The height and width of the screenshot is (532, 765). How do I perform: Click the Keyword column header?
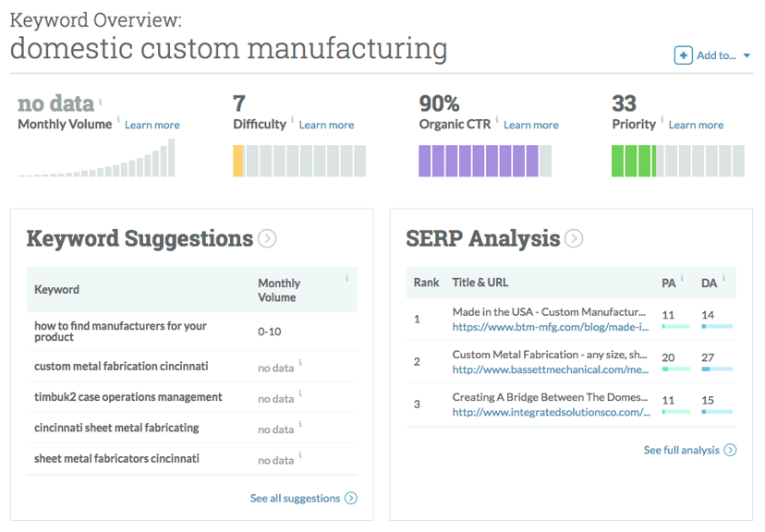(56, 290)
